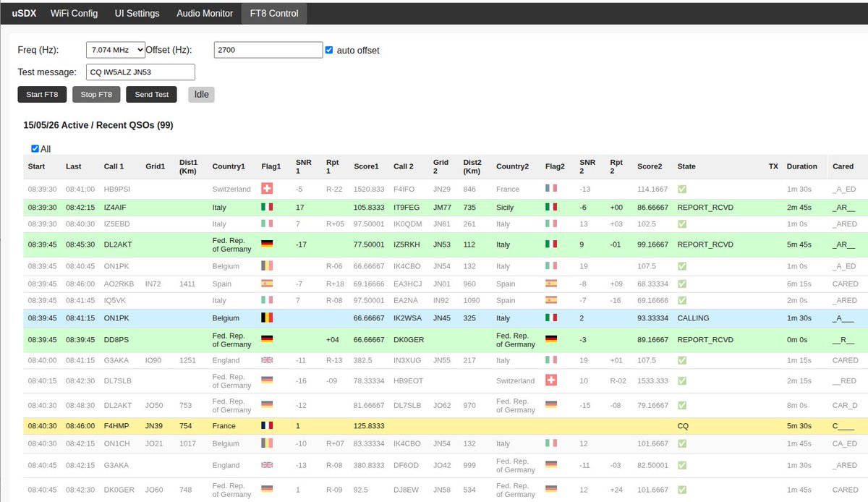
Task: Click the Start column header
Action: tap(36, 166)
